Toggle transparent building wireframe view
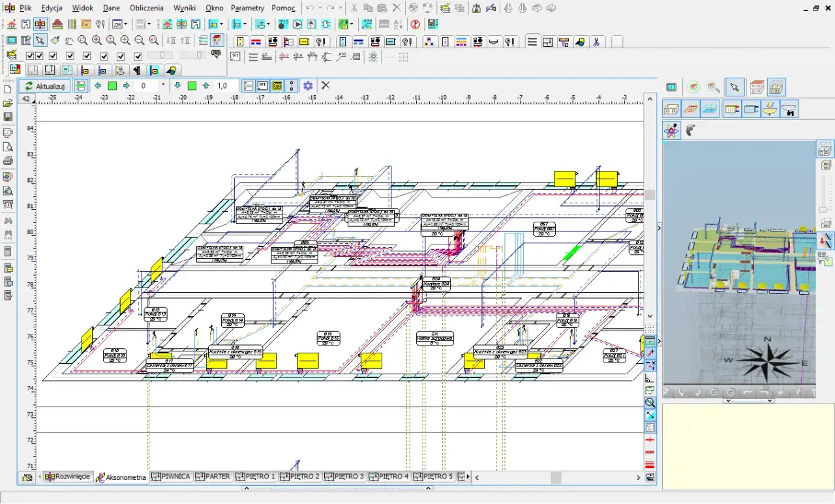This screenshot has width=835, height=504. point(776,87)
